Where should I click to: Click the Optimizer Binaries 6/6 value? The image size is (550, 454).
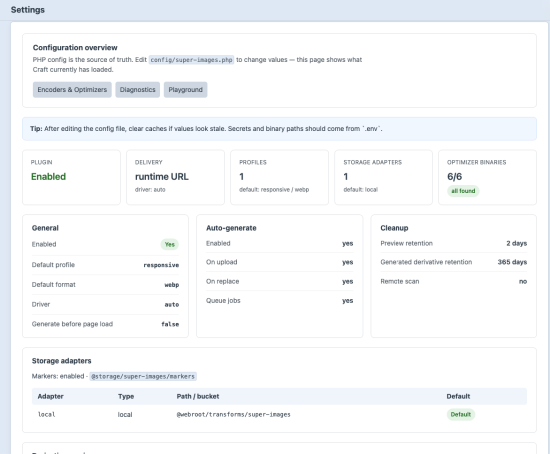pyautogui.click(x=454, y=176)
